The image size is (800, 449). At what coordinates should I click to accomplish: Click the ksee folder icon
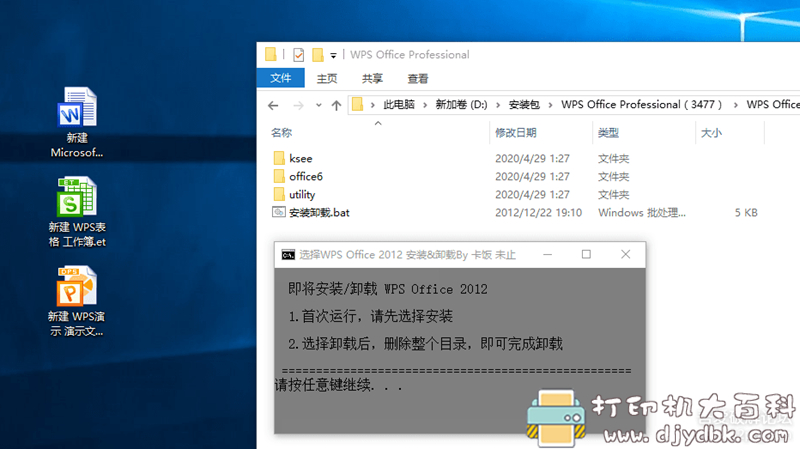(x=279, y=158)
